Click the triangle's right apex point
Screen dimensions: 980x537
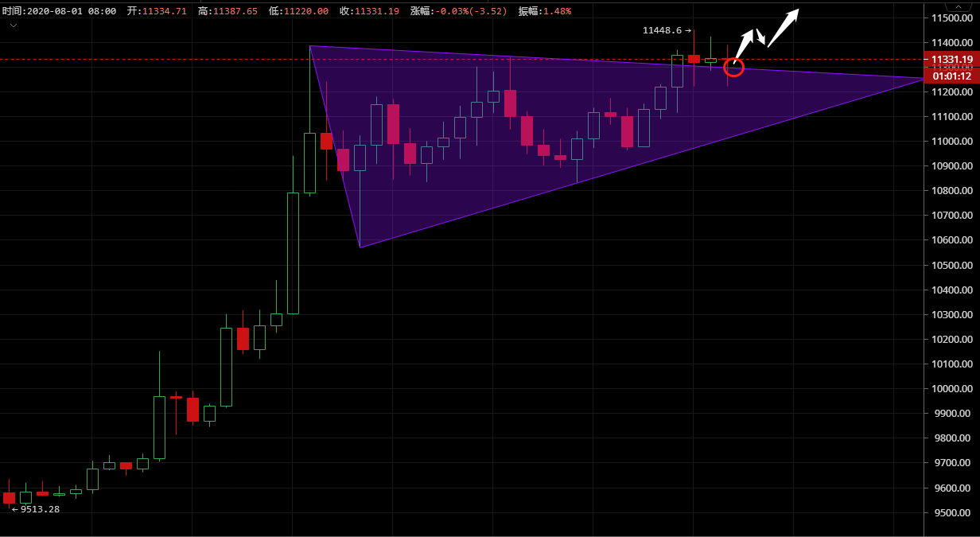point(924,78)
